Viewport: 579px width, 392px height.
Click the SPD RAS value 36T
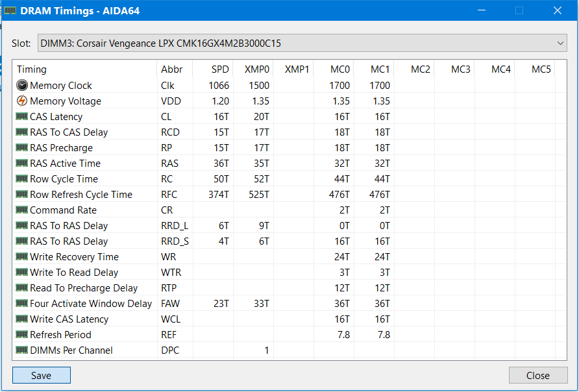point(221,163)
